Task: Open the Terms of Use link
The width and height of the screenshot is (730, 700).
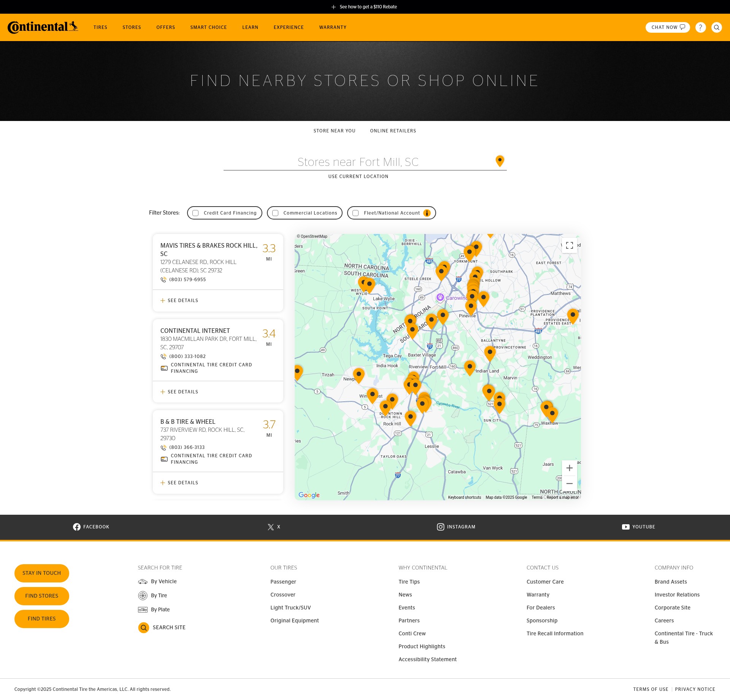Action: click(651, 689)
